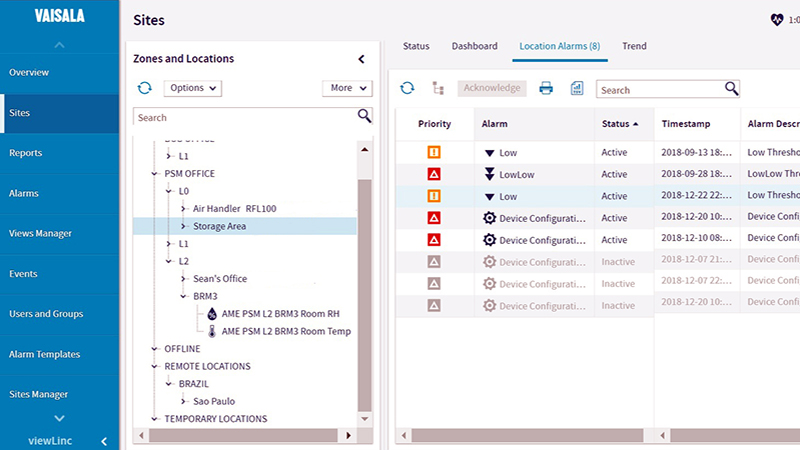Click the magnifier in alarm search
This screenshot has height=450, width=800.
[732, 88]
